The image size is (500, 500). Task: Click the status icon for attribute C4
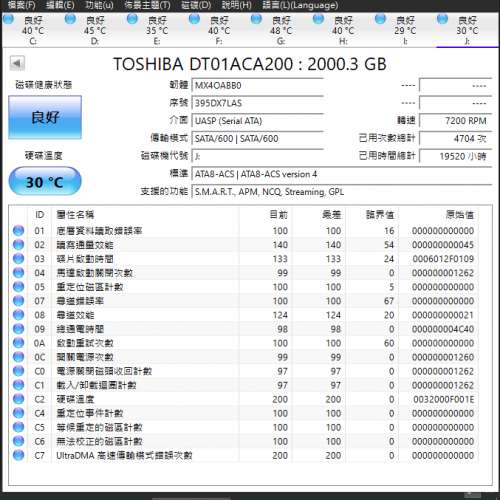coord(18,413)
